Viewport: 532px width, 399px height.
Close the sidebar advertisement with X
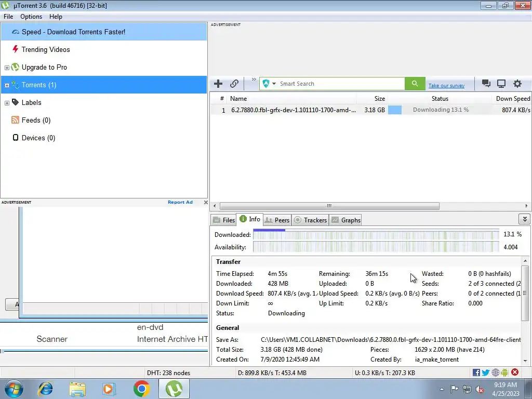coord(206,202)
